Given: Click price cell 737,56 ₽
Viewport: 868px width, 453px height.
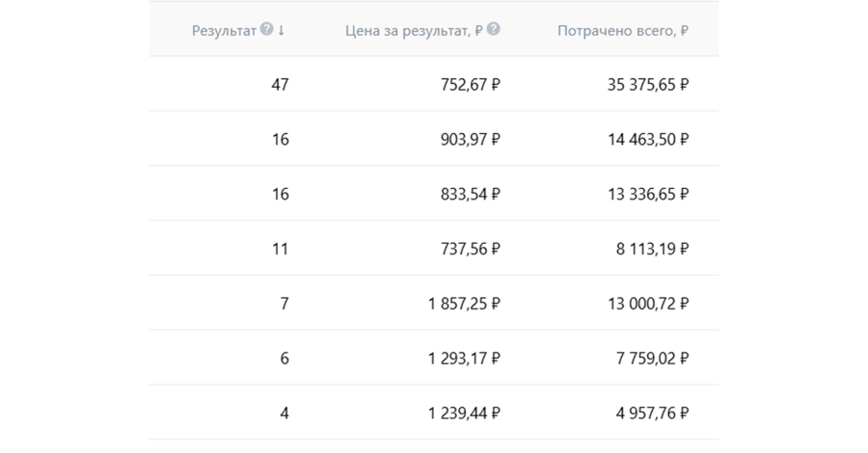Looking at the screenshot, I should click(471, 249).
